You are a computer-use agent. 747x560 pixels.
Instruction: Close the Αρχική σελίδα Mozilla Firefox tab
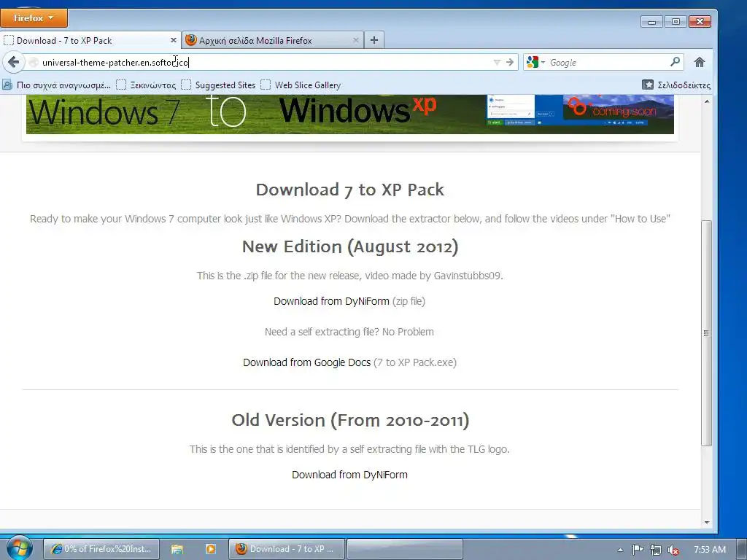click(355, 41)
